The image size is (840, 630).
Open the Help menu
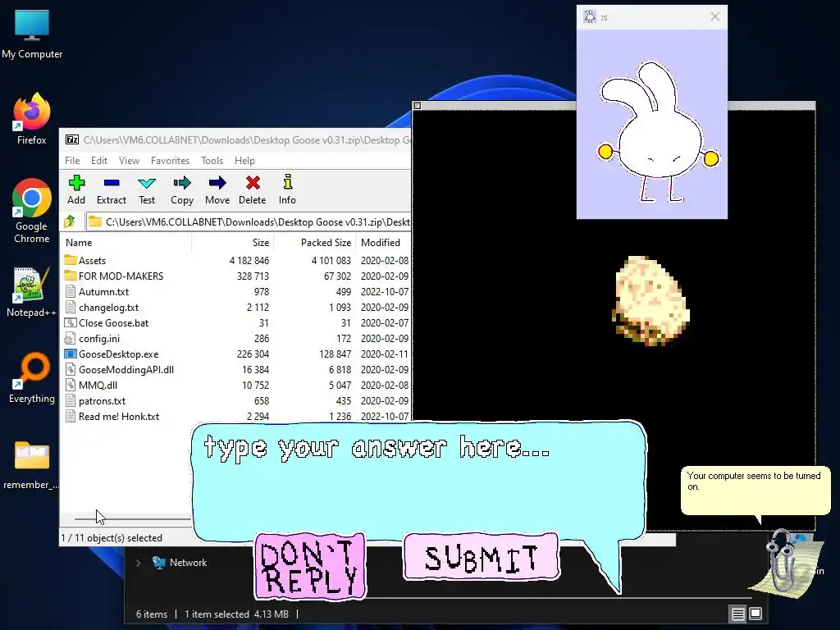[244, 161]
